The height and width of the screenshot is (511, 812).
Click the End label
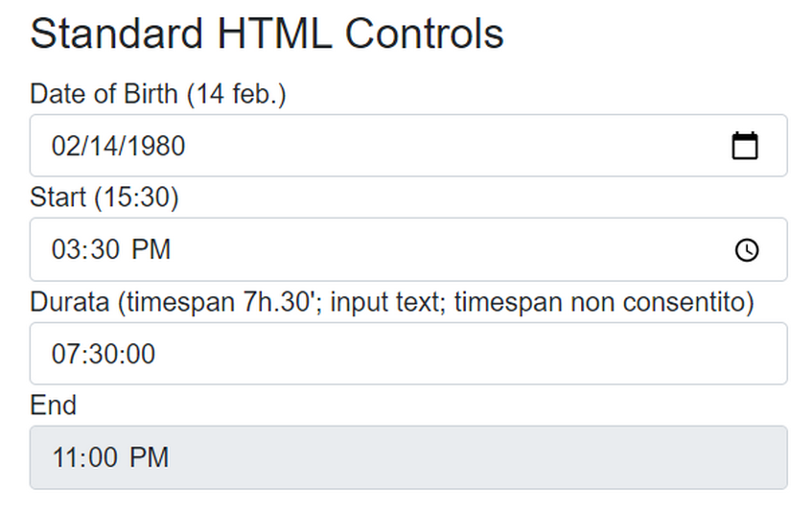54,405
